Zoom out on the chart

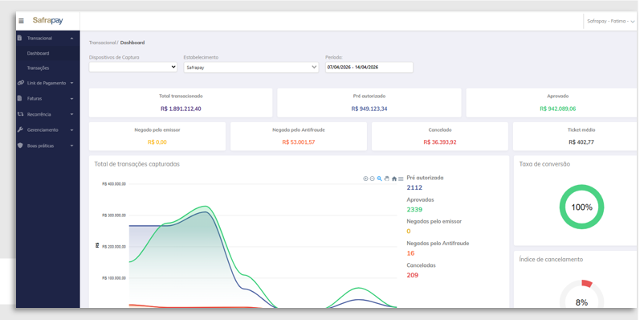point(372,178)
